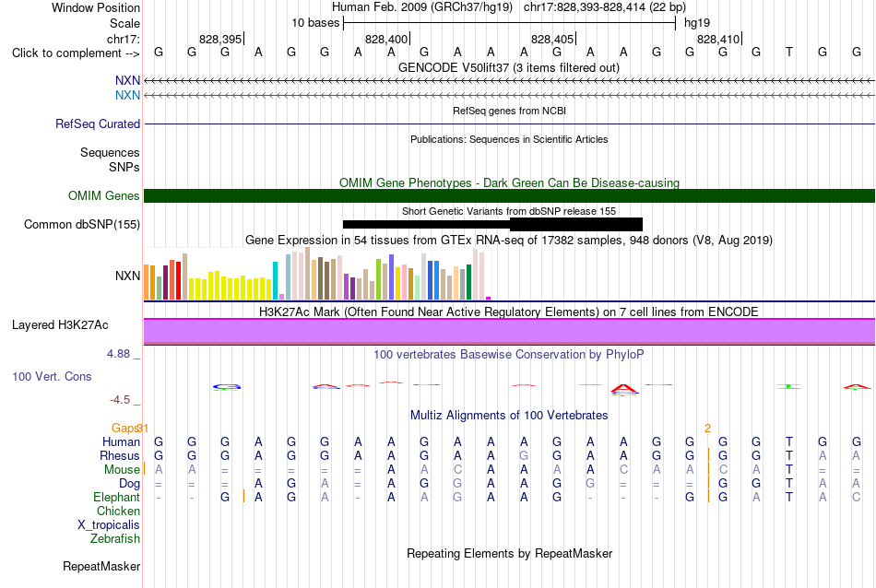Viewport: 876px width, 588px height.
Task: Click the -4.5 PhyloP scale value
Action: 120,400
